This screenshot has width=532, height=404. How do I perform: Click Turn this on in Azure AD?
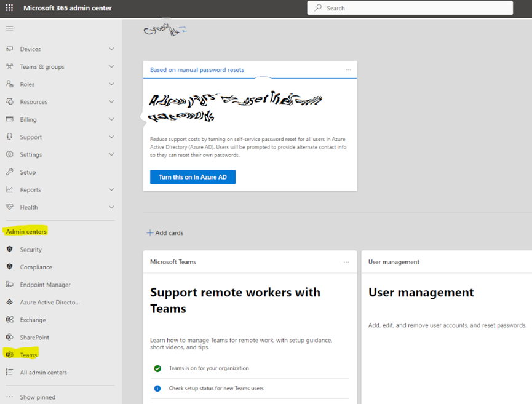(x=193, y=177)
